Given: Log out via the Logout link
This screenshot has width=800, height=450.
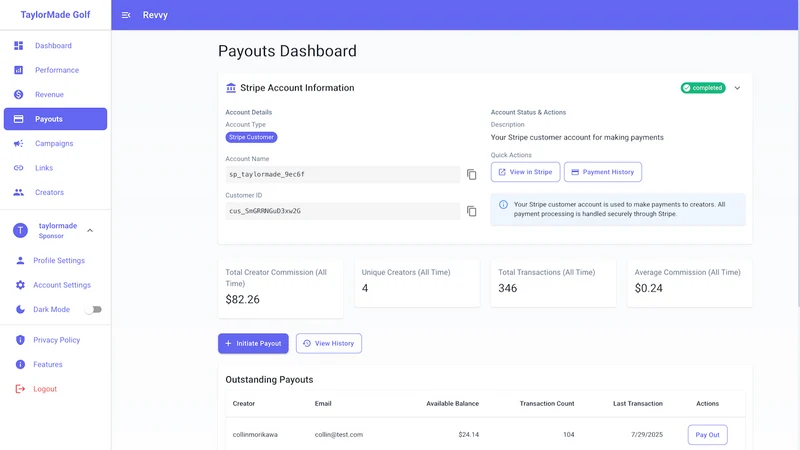Looking at the screenshot, I should [56, 389].
